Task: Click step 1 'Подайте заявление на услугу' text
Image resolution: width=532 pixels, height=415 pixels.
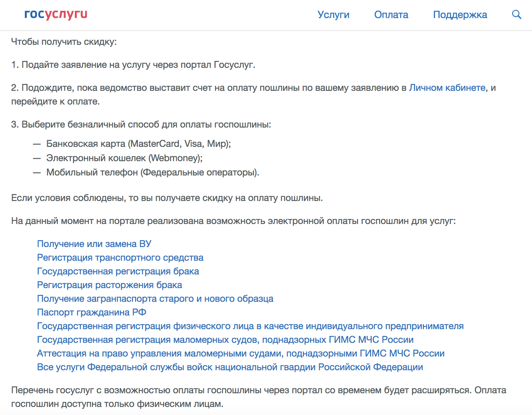Action: (x=133, y=65)
